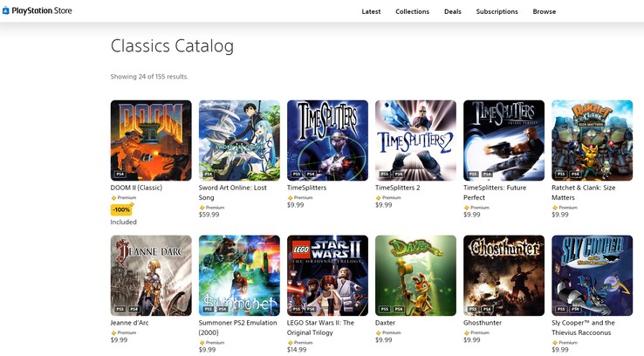Go to the Deals section

452,11
